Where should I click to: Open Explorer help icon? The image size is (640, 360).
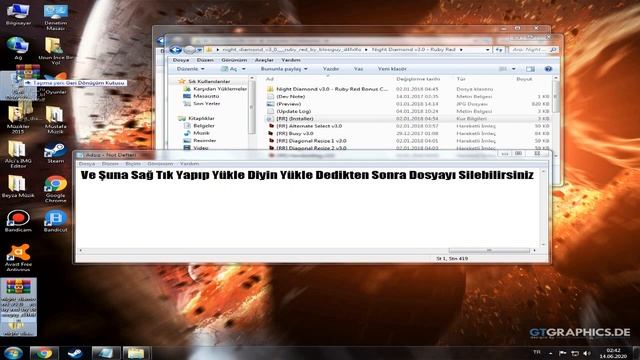(548, 69)
